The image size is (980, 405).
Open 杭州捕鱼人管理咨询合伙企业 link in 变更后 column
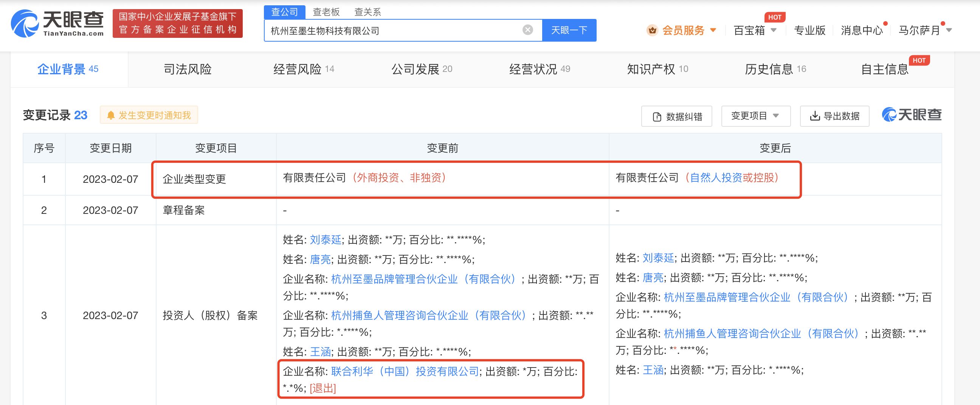tap(763, 333)
